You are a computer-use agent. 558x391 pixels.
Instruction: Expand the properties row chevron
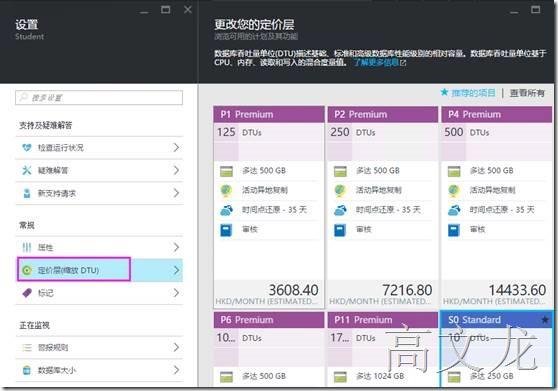[x=176, y=247]
